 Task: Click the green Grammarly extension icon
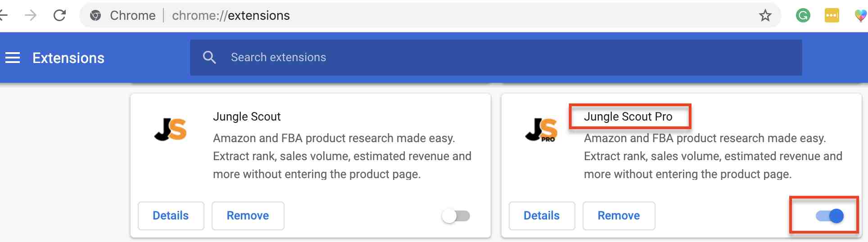803,16
